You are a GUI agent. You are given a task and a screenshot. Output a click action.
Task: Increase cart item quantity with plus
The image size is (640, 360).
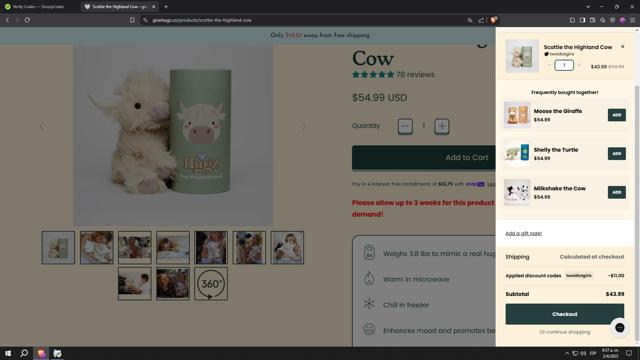point(579,65)
